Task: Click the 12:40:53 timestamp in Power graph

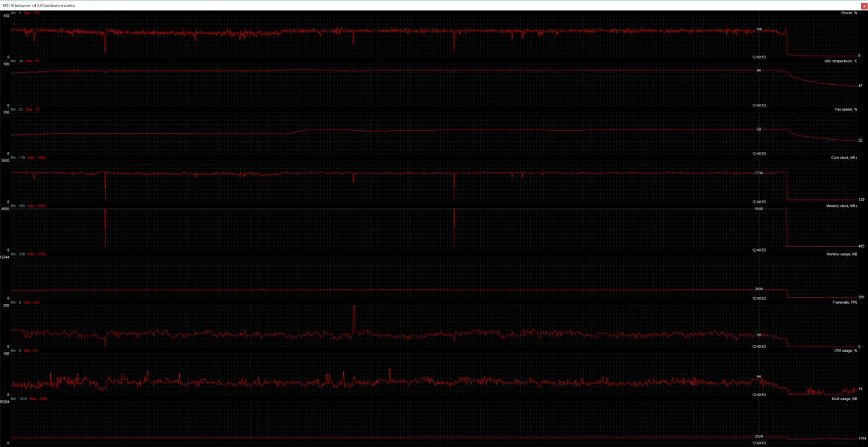Action: click(759, 57)
